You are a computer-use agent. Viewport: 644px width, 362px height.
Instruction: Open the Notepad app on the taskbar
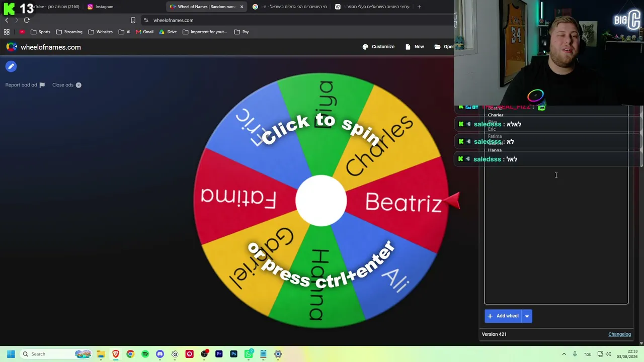(263, 354)
